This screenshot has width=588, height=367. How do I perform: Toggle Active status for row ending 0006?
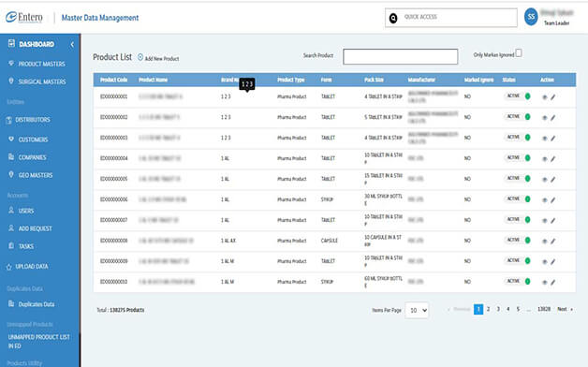[518, 199]
